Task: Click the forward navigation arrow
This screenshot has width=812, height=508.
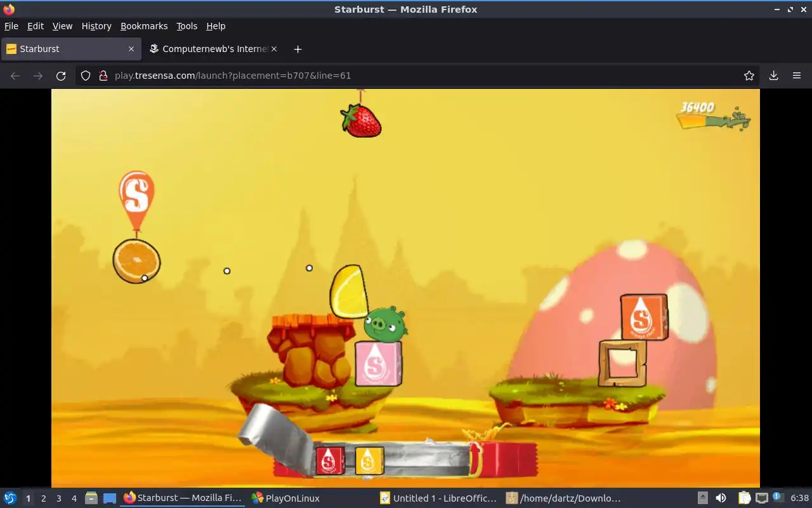Action: [x=38, y=76]
